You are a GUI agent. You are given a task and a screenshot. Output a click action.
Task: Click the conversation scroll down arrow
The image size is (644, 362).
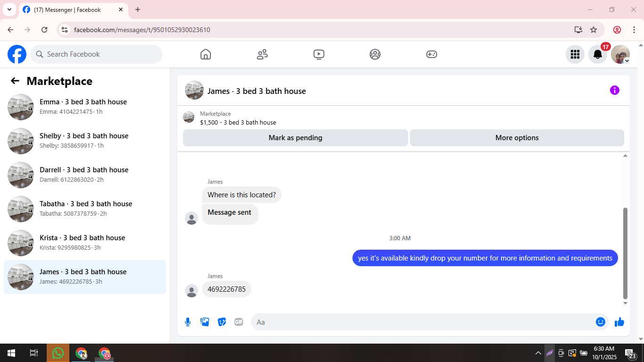[626, 303]
